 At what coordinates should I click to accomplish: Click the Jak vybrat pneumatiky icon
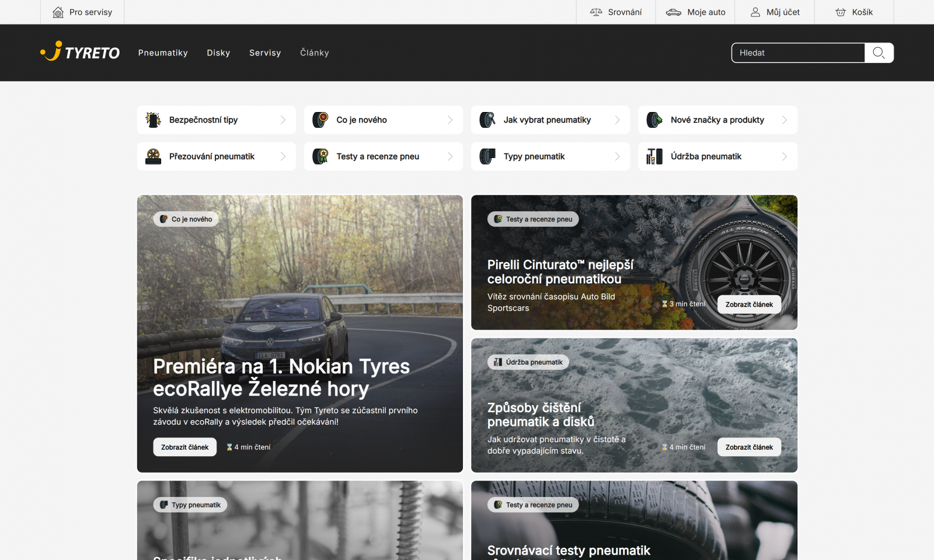coord(487,120)
